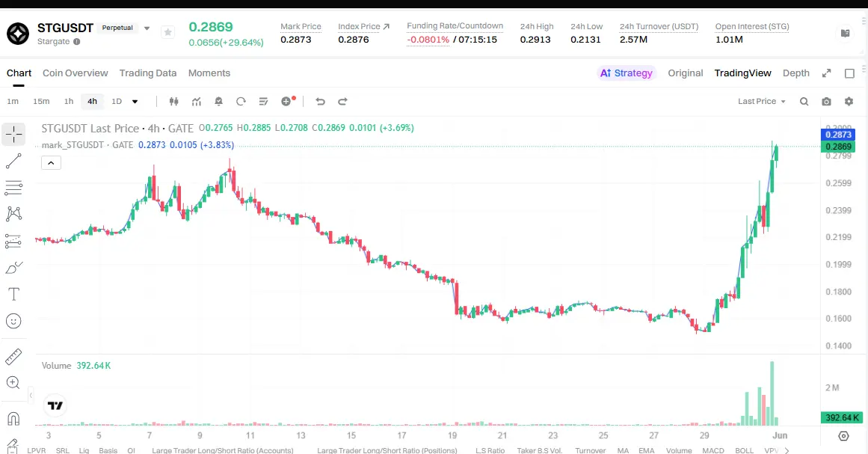Screen dimensions: 868x454
Task: Open the Index Price arrow link
Action: (387, 26)
